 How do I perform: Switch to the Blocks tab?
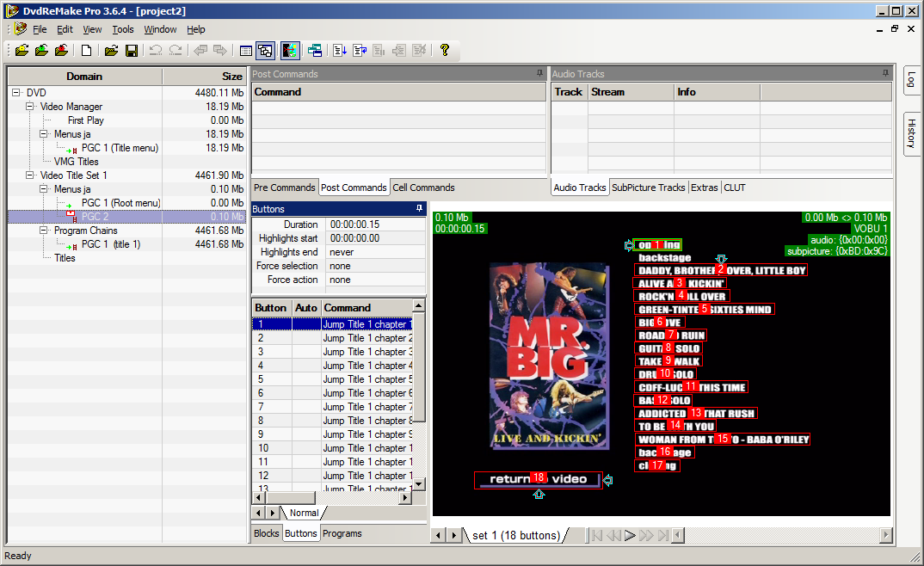pos(267,533)
